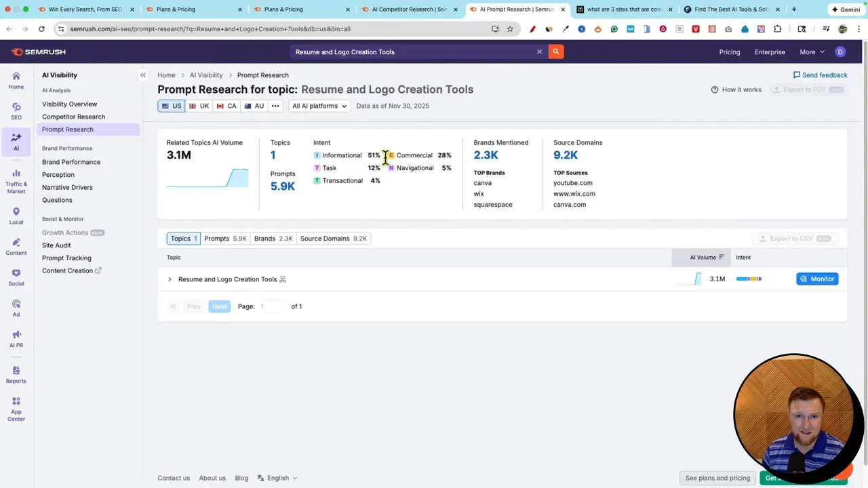The image size is (868, 488).
Task: Open the Competitor Research link
Action: click(x=73, y=117)
